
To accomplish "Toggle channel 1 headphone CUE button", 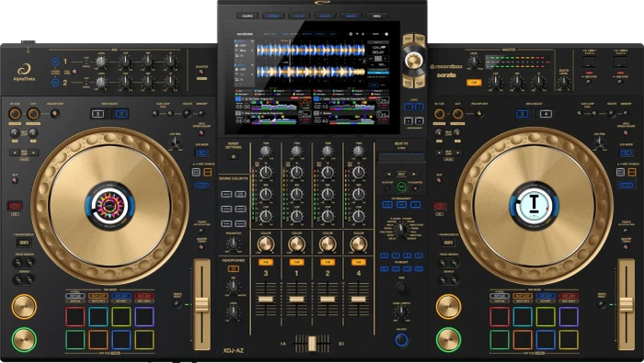I will tap(296, 262).
